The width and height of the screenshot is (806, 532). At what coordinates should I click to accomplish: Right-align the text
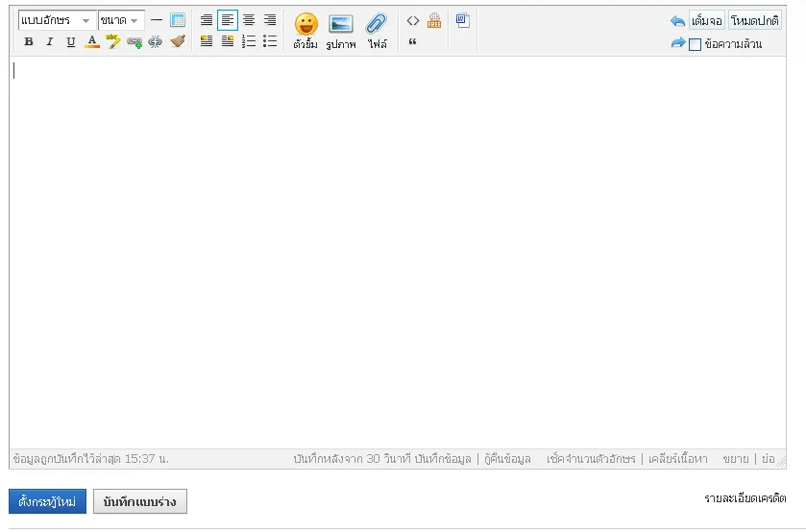270,20
